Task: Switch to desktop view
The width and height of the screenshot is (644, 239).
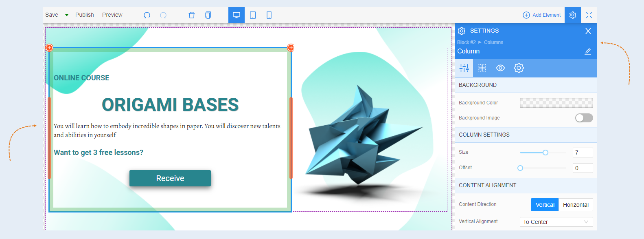Action: pos(237,15)
